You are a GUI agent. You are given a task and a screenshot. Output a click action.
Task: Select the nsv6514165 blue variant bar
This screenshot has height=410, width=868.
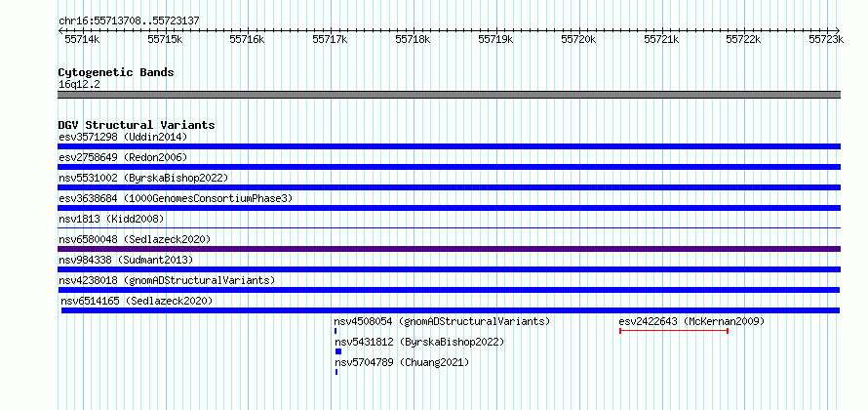pos(450,310)
